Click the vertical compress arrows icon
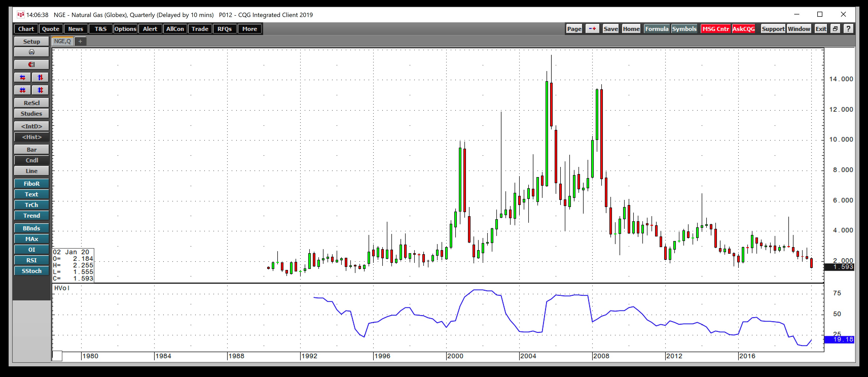 [41, 90]
